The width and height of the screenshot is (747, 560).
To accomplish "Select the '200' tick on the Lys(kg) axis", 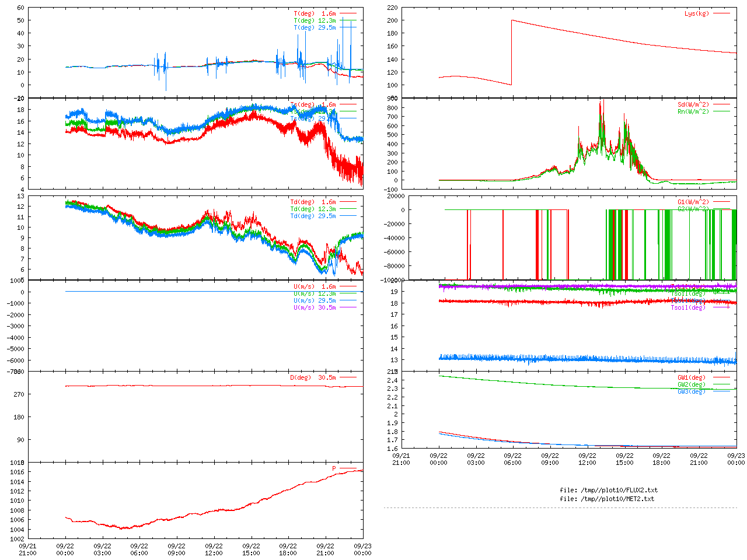I will click(x=392, y=20).
